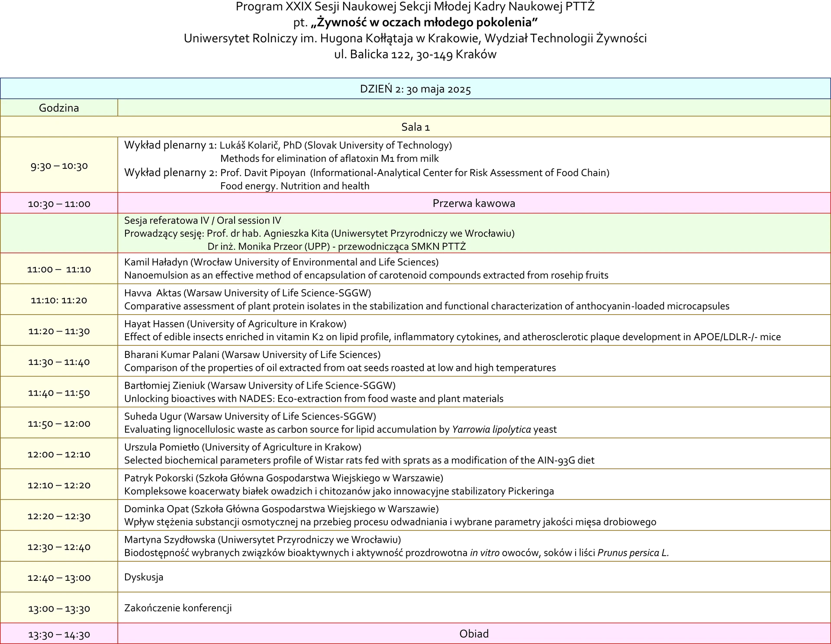This screenshot has width=831, height=644.
Task: Click speaker name Urszula Pomietło
Action: [161, 447]
